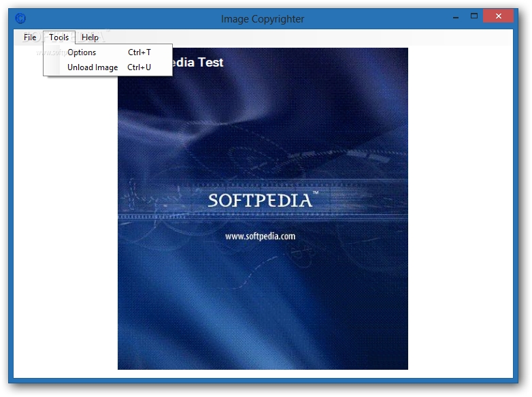Minimize the Image Copyrighter window
This screenshot has height=397, width=532.
click(456, 16)
